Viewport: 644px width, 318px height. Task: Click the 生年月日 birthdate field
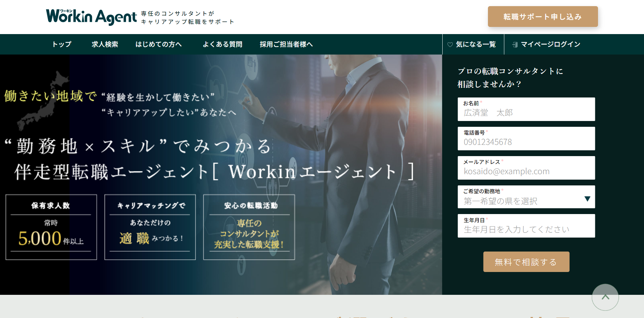[526, 229]
